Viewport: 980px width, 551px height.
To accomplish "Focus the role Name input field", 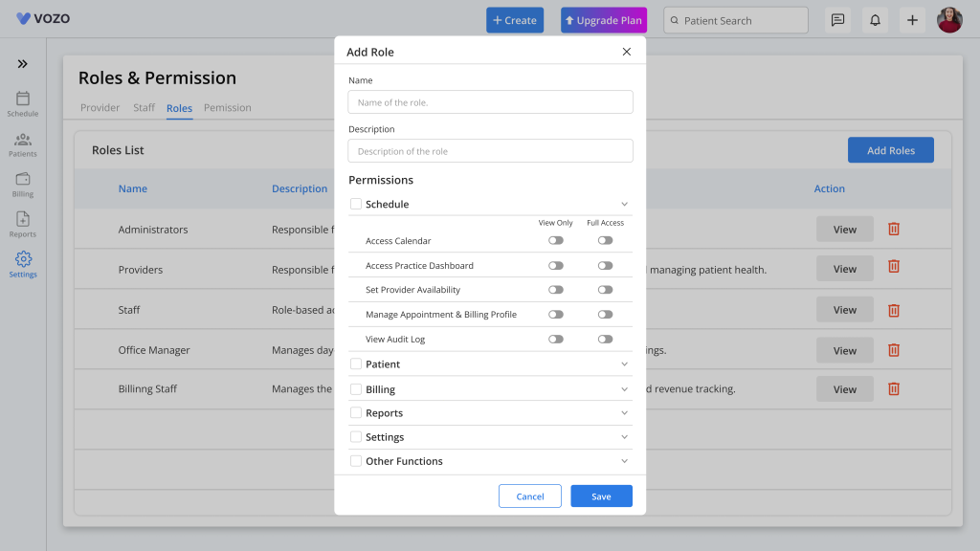I will (491, 101).
